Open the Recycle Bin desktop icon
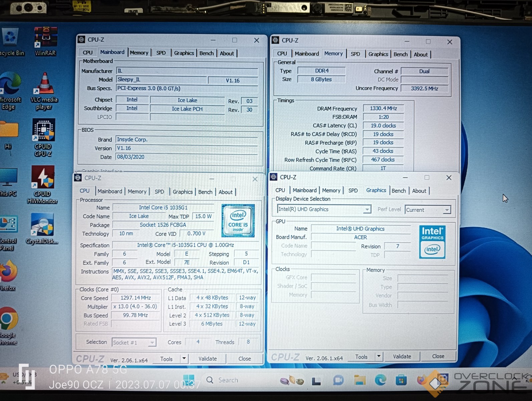Viewport: 532px width, 401px height. (x=11, y=42)
